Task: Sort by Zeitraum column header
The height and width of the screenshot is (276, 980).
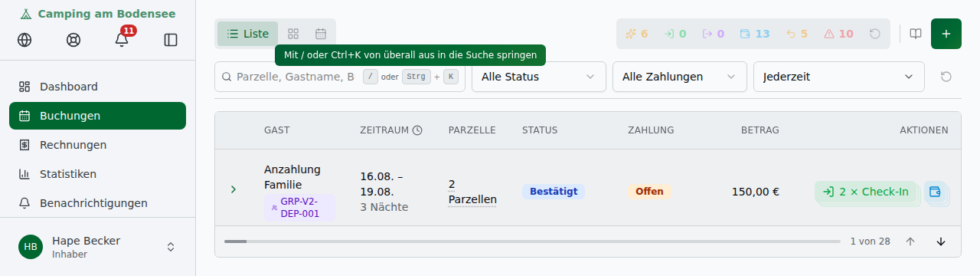Action: click(390, 130)
